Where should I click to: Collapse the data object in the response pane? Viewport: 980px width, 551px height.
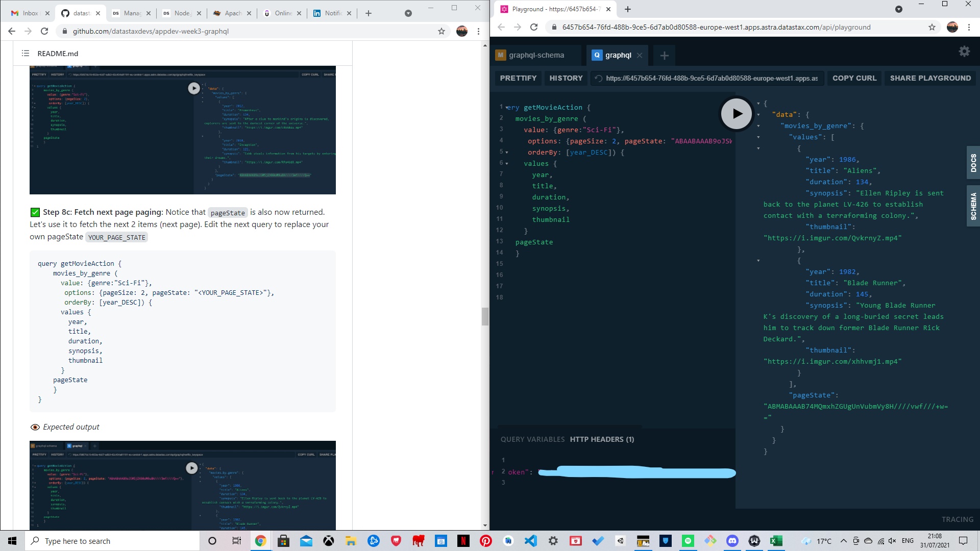(759, 114)
